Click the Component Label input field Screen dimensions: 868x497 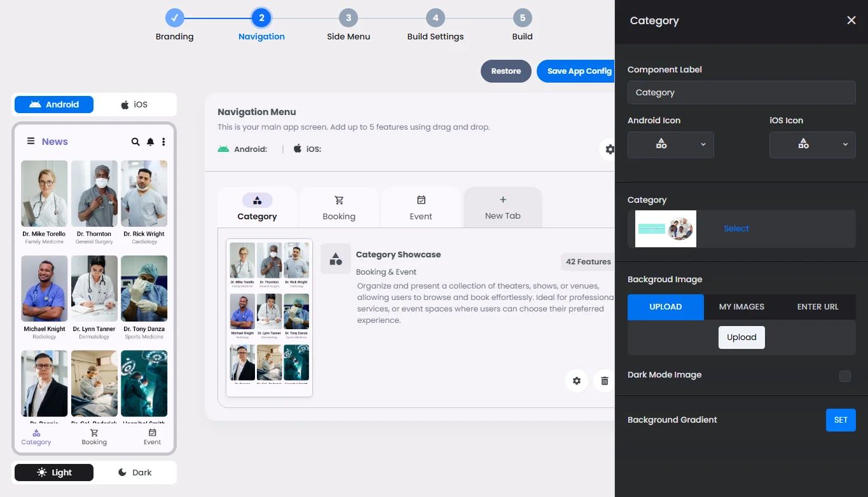(x=741, y=93)
